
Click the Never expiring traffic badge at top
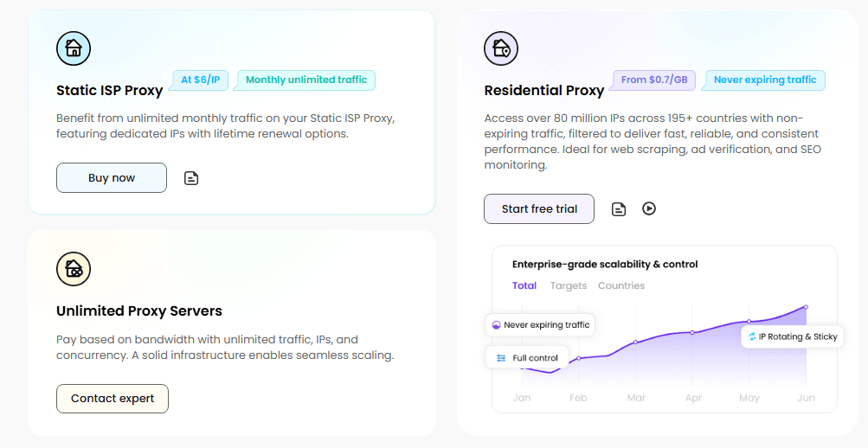click(x=765, y=80)
